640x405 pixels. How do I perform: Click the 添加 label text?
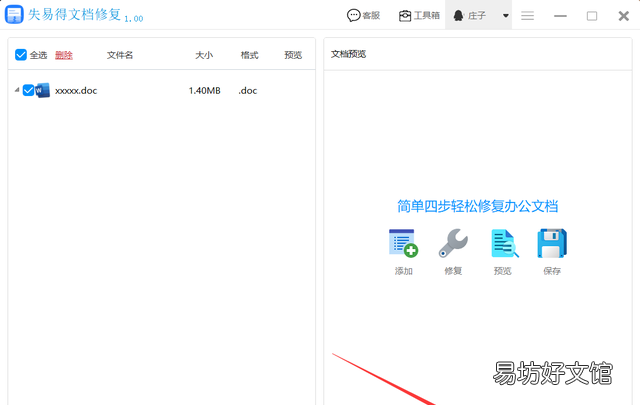click(404, 271)
